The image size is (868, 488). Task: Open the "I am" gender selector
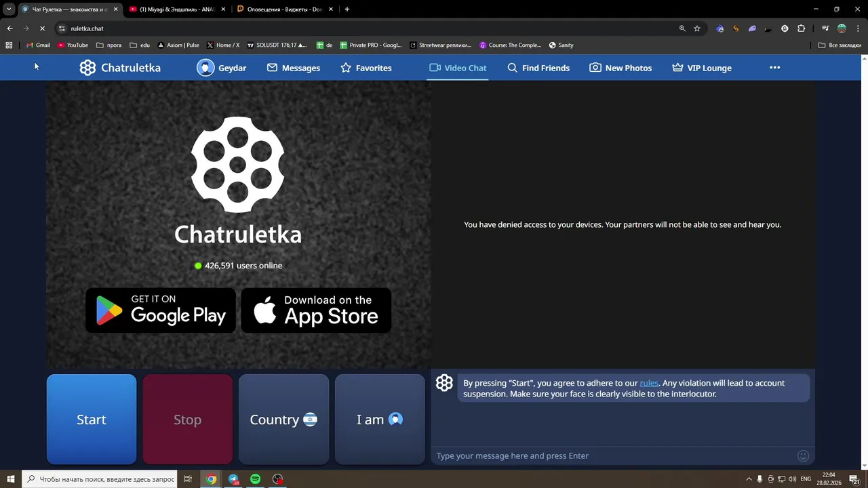click(380, 420)
